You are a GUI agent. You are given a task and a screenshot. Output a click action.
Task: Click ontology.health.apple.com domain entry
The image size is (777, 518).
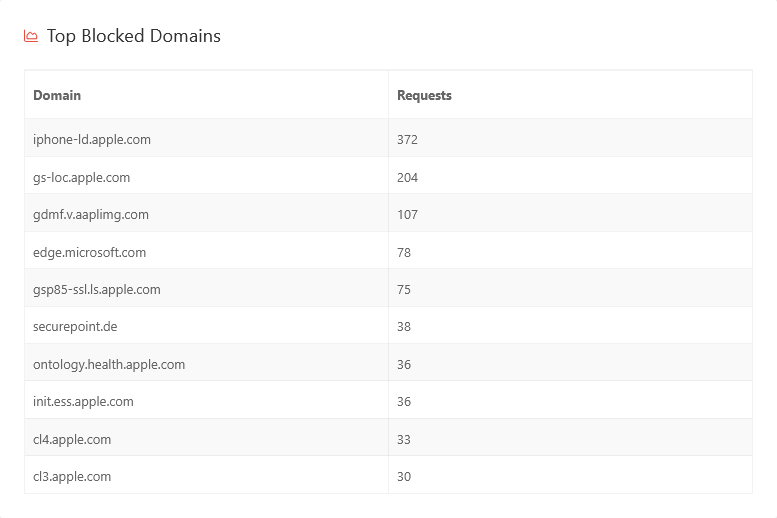tap(109, 365)
